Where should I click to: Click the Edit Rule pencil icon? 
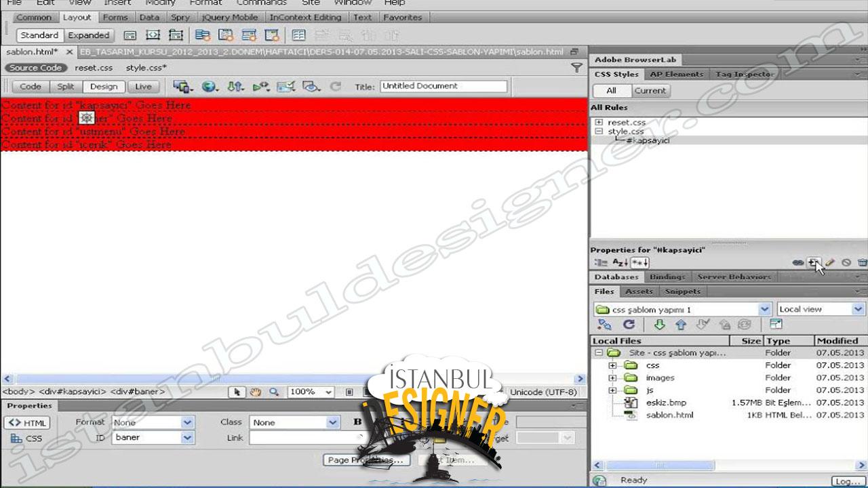[x=830, y=262]
